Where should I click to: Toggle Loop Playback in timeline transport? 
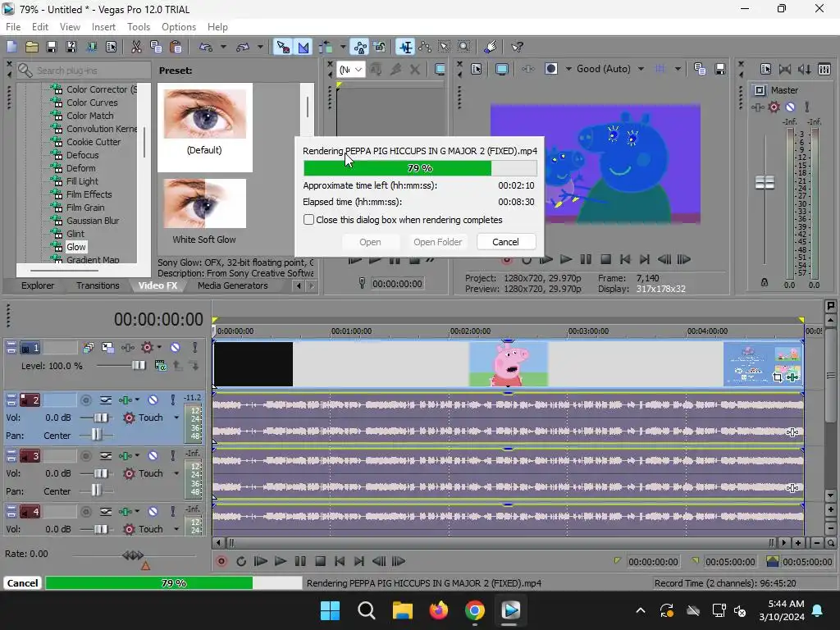point(241,561)
